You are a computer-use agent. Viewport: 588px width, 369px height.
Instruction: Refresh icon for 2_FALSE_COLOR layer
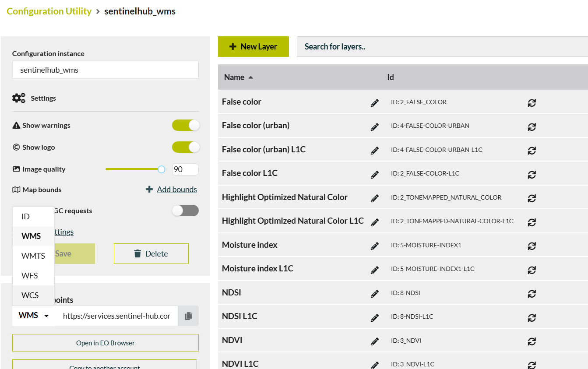tap(532, 103)
